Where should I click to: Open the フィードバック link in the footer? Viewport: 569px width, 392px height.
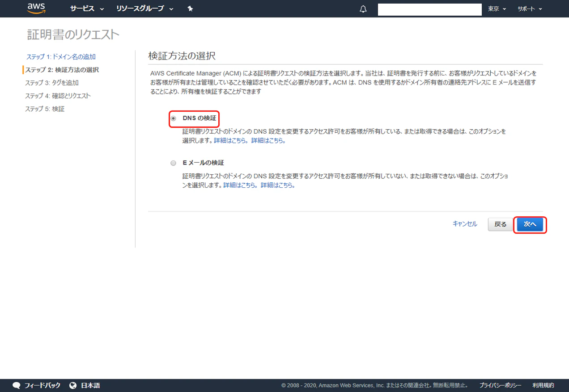(42, 385)
